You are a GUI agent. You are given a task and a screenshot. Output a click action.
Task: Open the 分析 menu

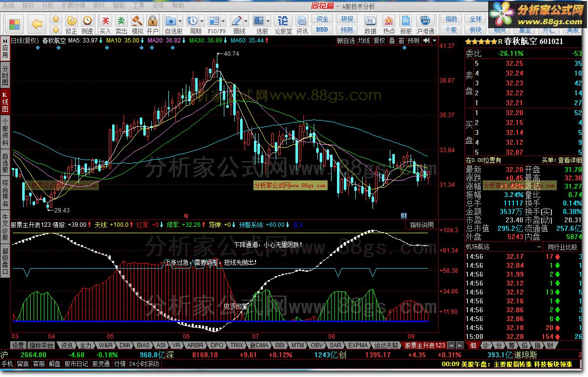pos(48,5)
